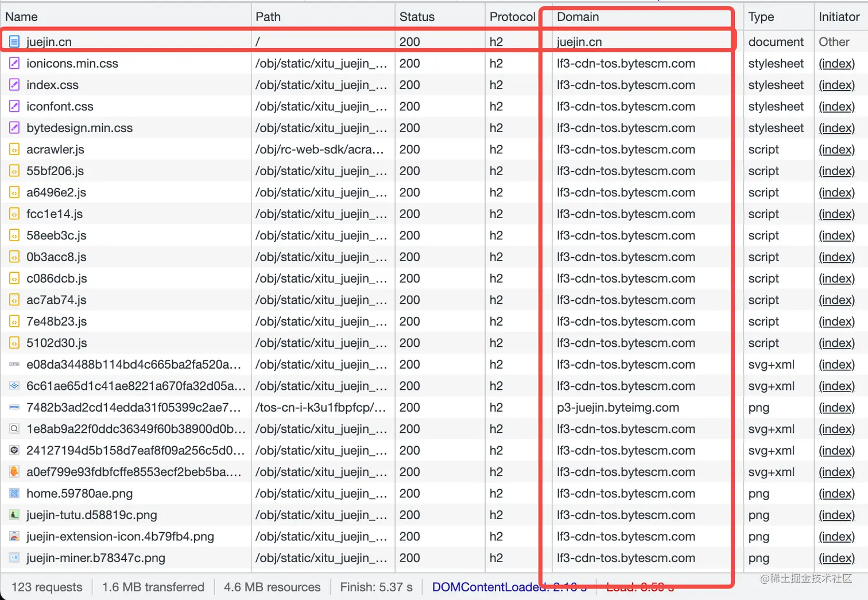The width and height of the screenshot is (868, 600).
Task: Click the 'Finish: 5.37 s' status entry
Action: [376, 587]
